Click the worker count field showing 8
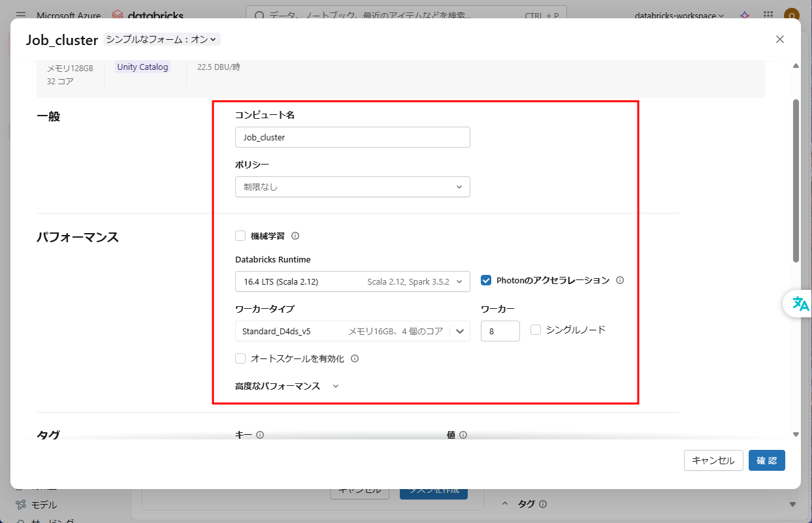The image size is (812, 523). coord(500,331)
